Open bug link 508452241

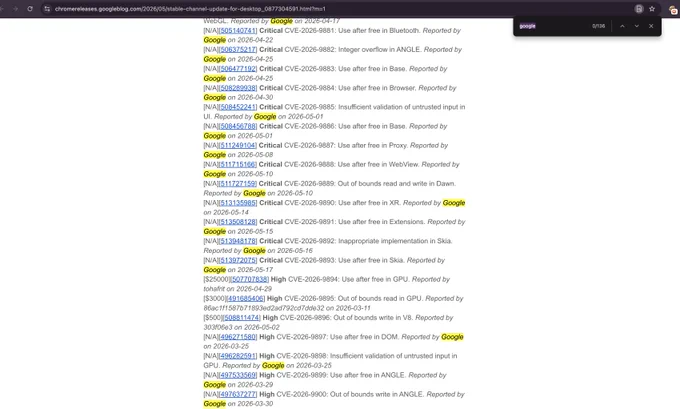pos(238,107)
